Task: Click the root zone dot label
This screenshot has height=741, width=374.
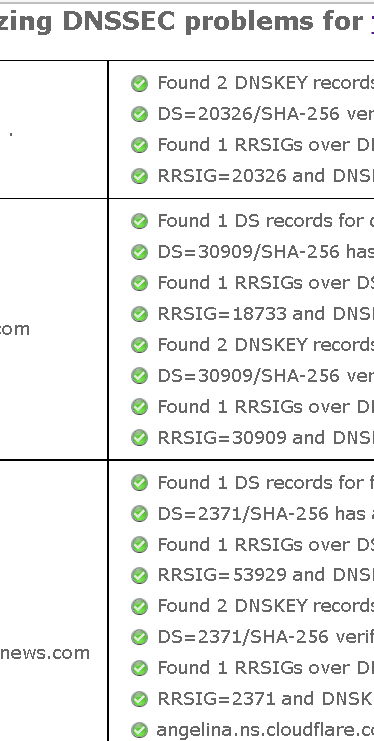Action: click(10, 135)
